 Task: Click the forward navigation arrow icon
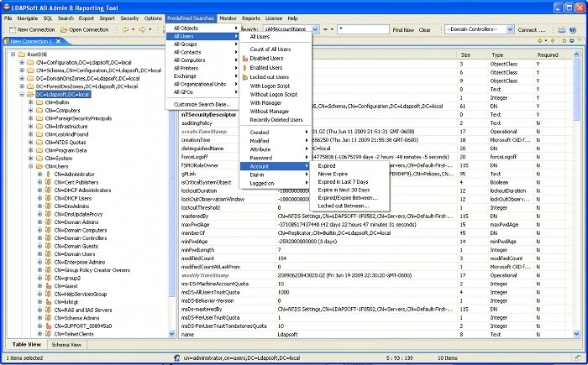pyautogui.click(x=142, y=29)
